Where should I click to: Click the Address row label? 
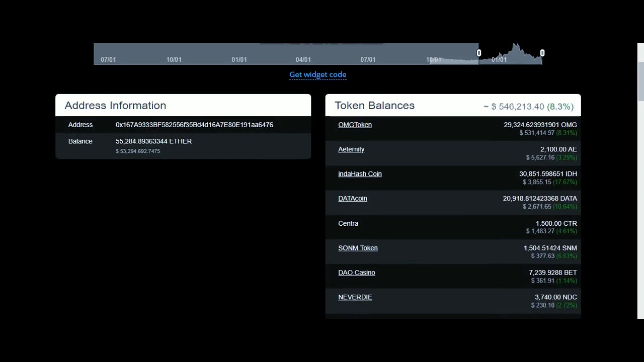80,125
